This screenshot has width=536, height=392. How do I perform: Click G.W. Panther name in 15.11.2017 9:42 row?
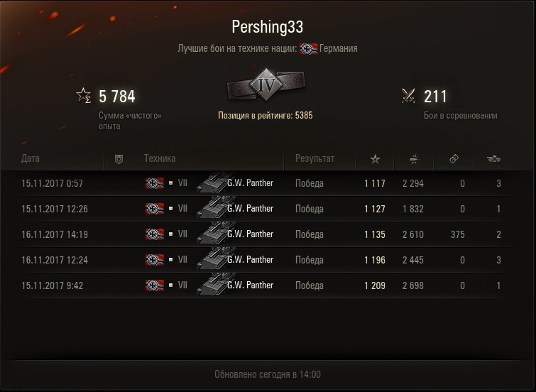coord(250,285)
